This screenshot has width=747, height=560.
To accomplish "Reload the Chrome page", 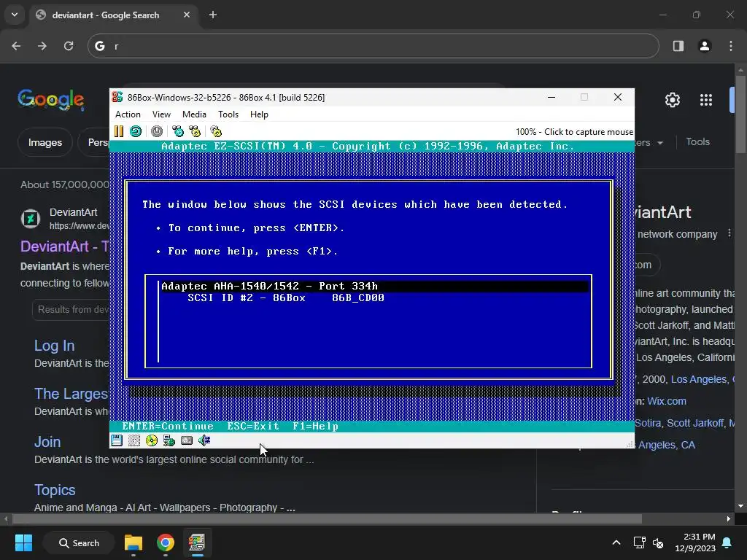I will (69, 46).
